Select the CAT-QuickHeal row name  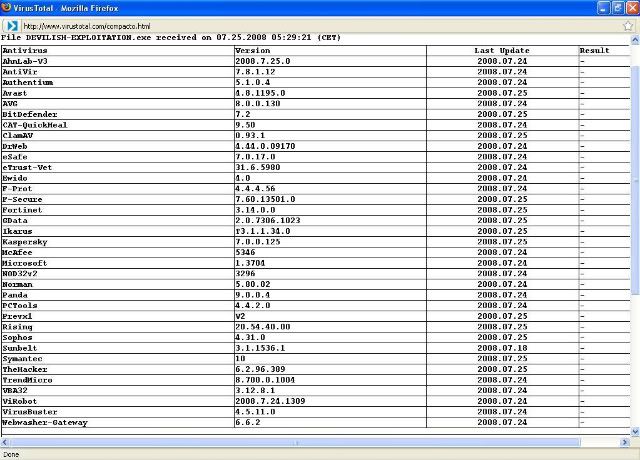(35, 125)
